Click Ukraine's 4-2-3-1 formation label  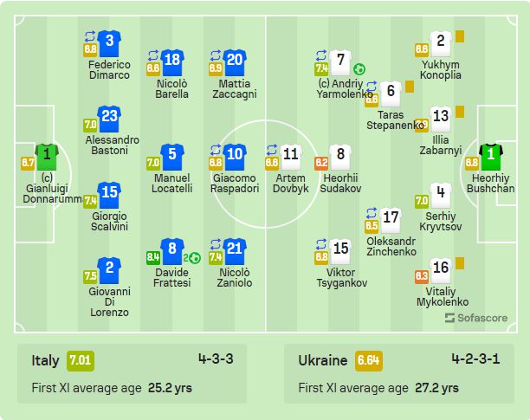(x=482, y=359)
